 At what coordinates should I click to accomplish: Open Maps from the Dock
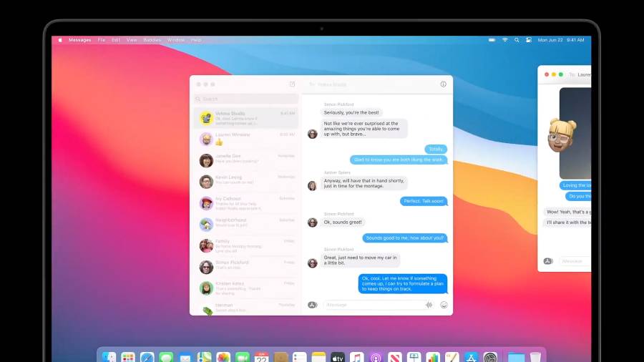click(204, 358)
